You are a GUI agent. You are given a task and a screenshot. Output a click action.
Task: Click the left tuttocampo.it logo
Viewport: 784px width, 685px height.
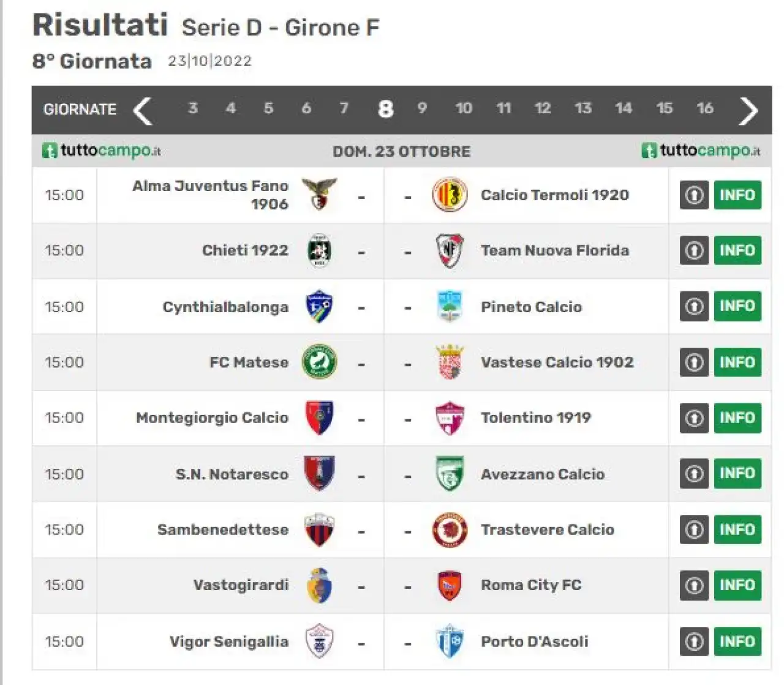(x=102, y=151)
